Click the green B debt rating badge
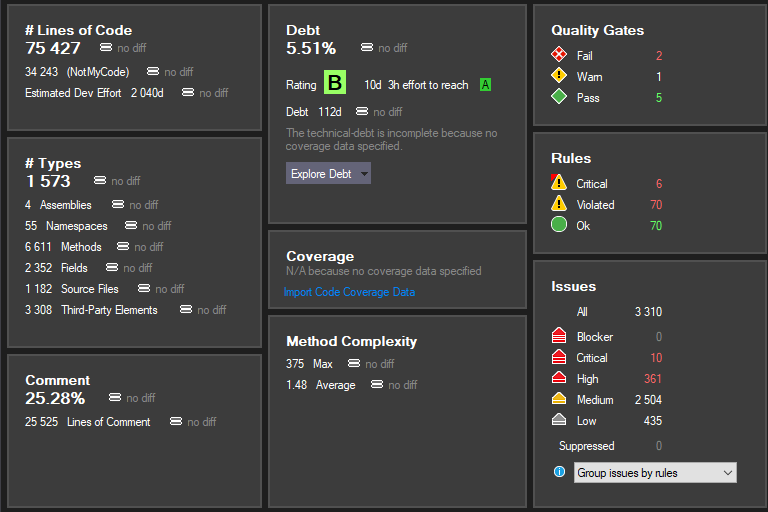768x512 pixels. (x=335, y=84)
